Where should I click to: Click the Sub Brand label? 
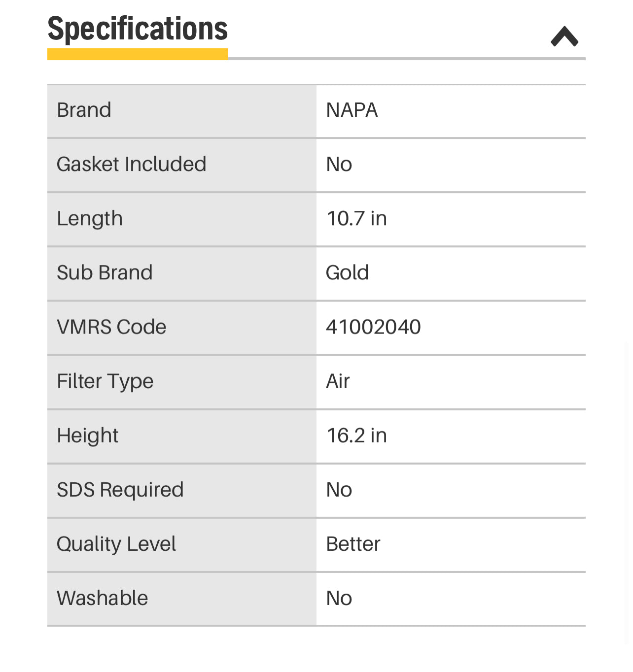(105, 272)
